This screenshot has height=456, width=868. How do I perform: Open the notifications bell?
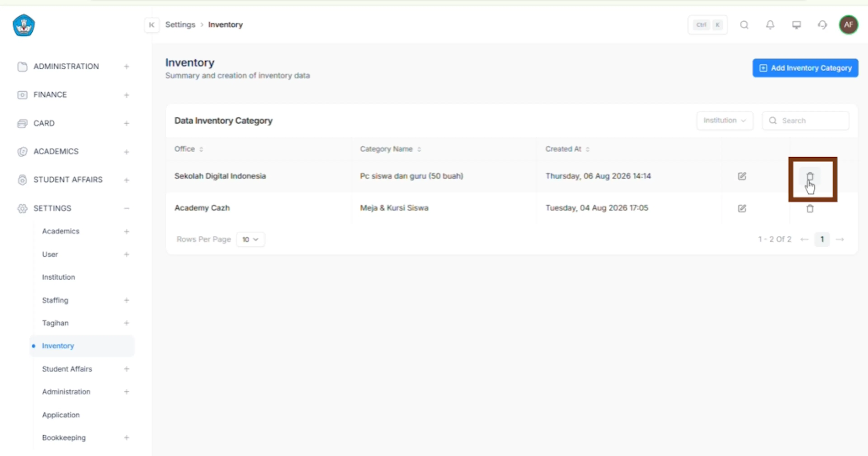(770, 25)
